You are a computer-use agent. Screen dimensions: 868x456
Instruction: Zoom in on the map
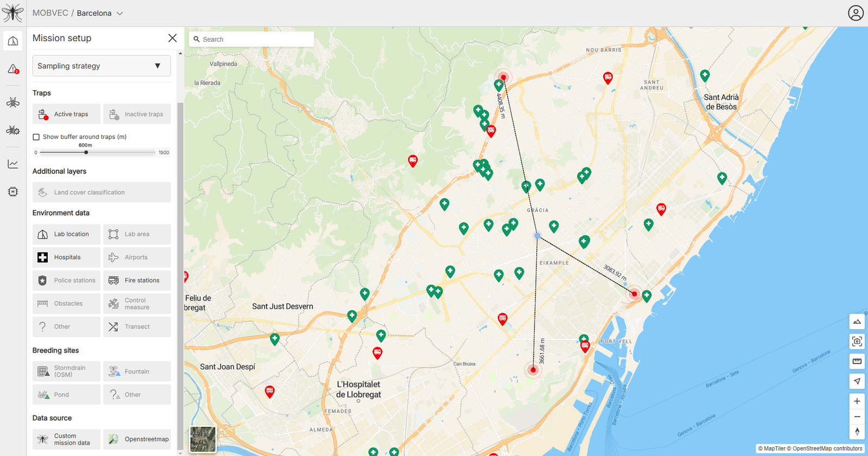[857, 401]
